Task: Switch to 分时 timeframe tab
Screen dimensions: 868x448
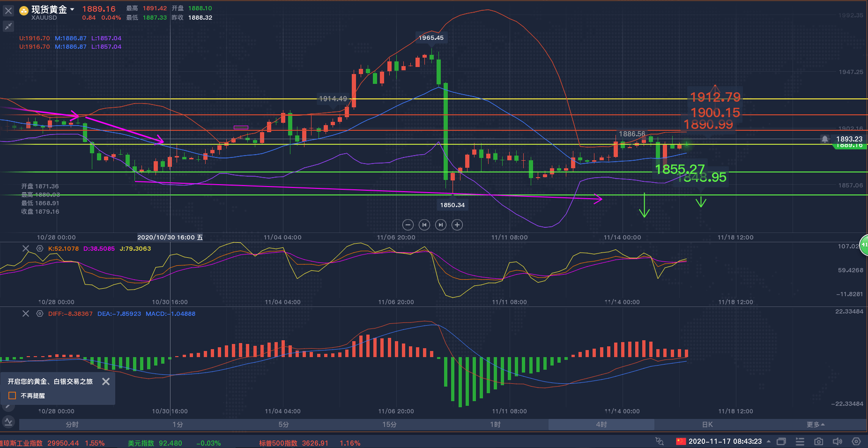Action: point(72,425)
